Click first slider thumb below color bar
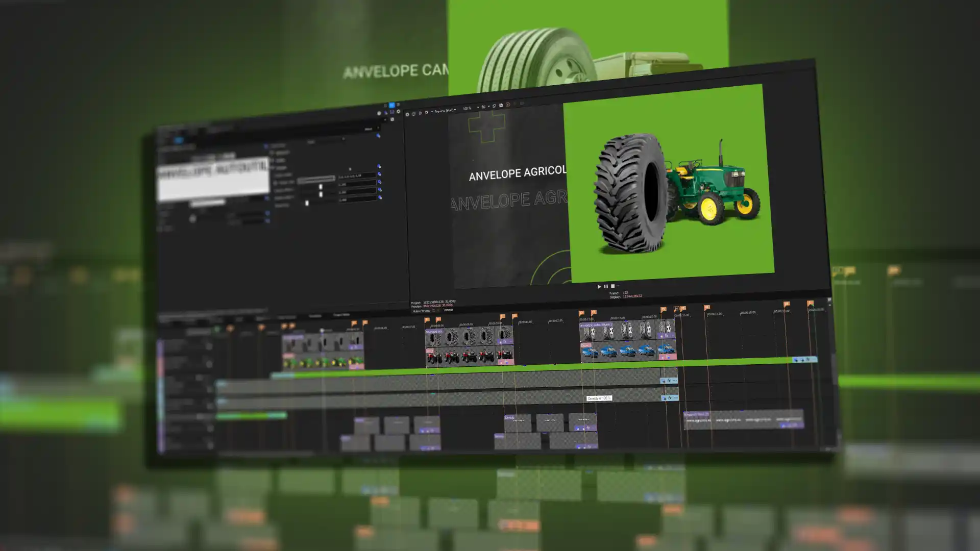 (321, 187)
